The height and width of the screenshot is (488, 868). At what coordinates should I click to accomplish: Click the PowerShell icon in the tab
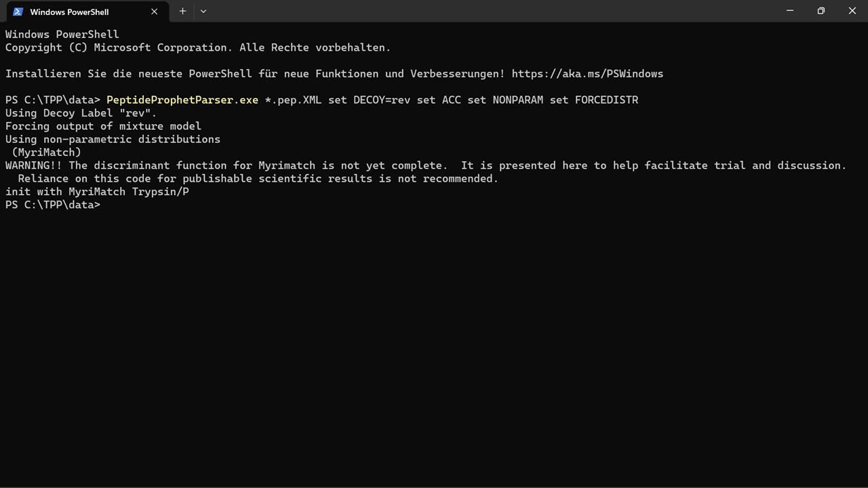point(18,12)
